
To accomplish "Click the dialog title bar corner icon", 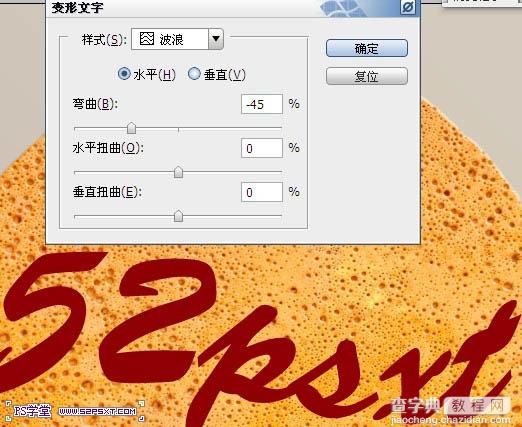I will pyautogui.click(x=408, y=7).
